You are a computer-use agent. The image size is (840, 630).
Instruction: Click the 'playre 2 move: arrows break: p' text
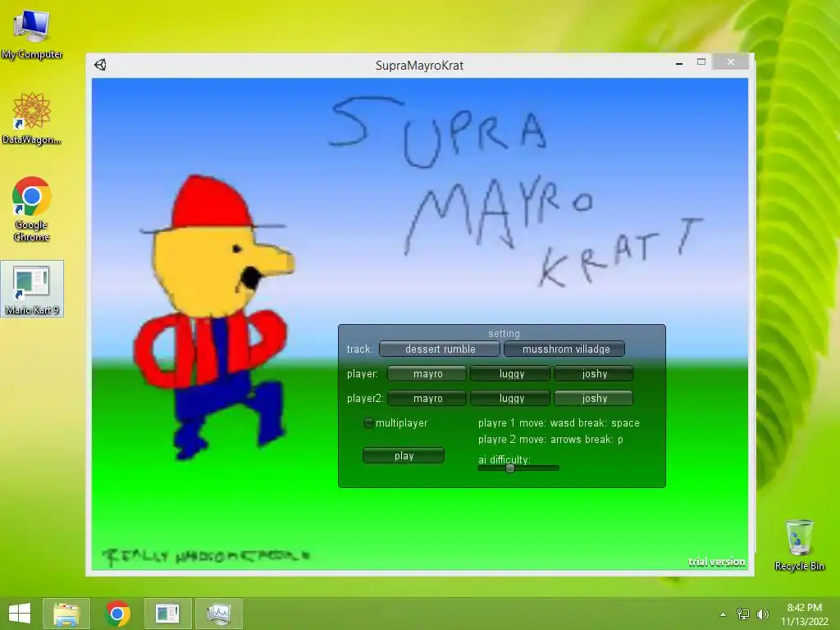point(550,440)
